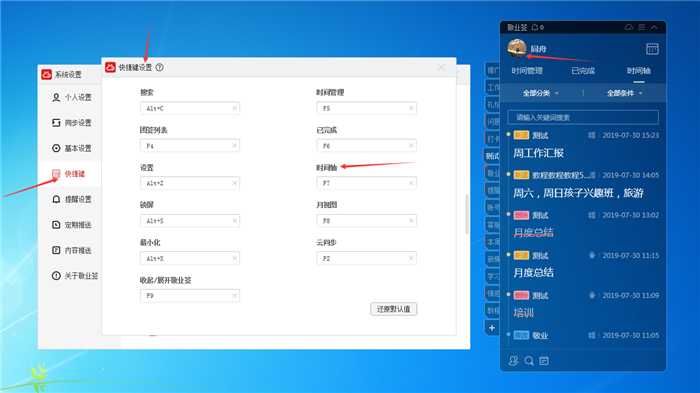Image resolution: width=700 pixels, height=393 pixels.
Task: Clear the F7 时间轴 shortcut with its x
Action: pos(411,183)
